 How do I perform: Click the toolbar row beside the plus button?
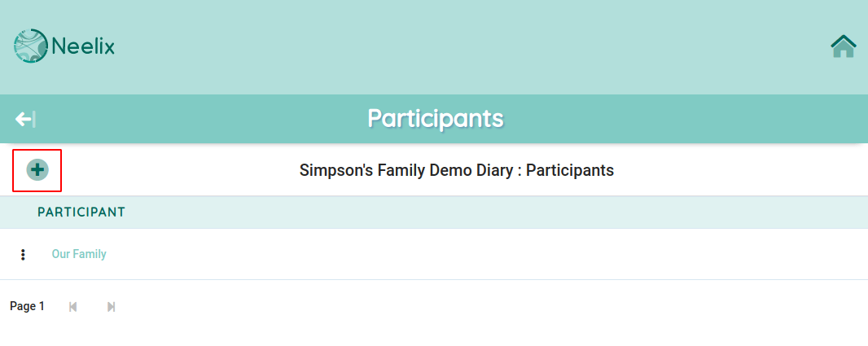[720, 170]
